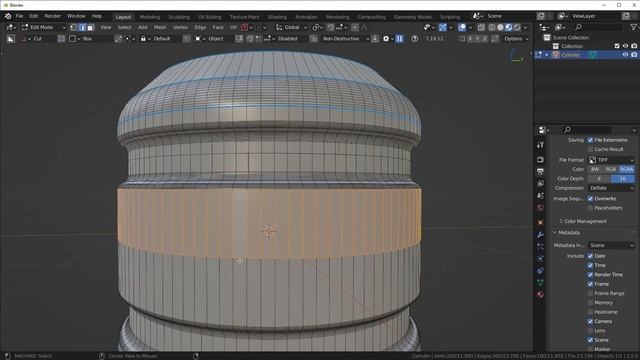
Task: Open the Render properties tab icon
Action: (540, 159)
